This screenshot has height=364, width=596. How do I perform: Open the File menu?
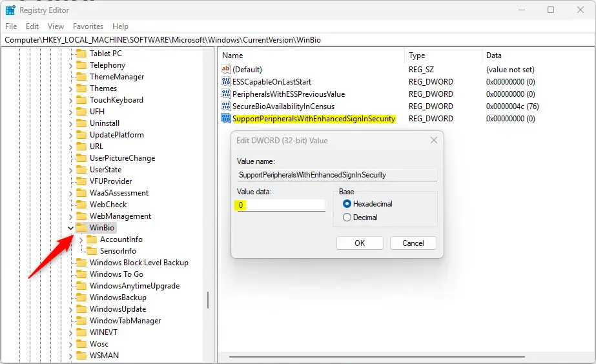11,26
